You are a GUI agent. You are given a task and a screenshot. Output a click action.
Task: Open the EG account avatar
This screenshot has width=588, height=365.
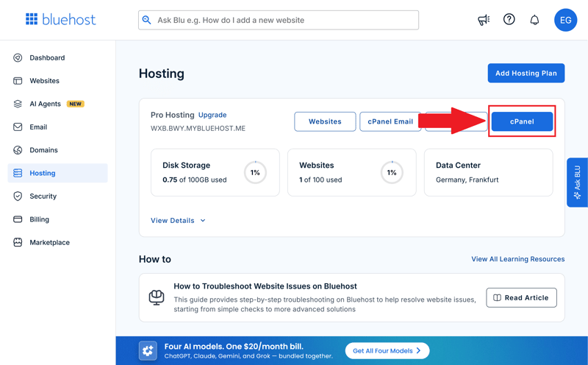click(x=565, y=20)
